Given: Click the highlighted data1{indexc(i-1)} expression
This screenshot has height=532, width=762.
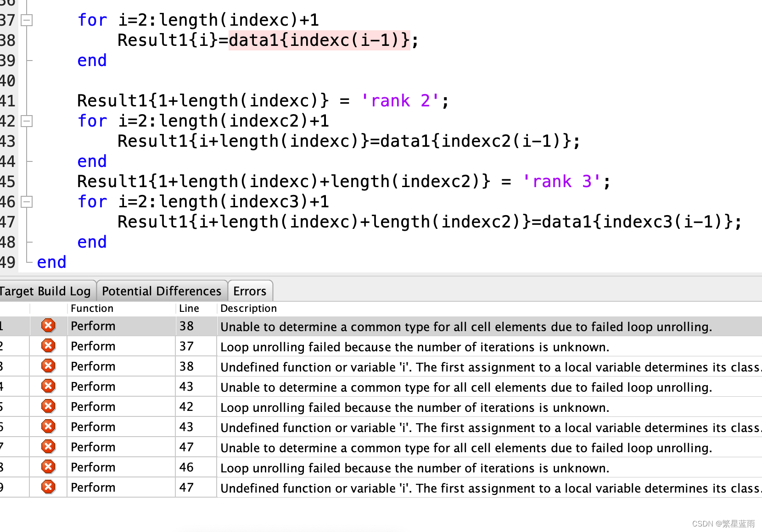Looking at the screenshot, I should [319, 40].
